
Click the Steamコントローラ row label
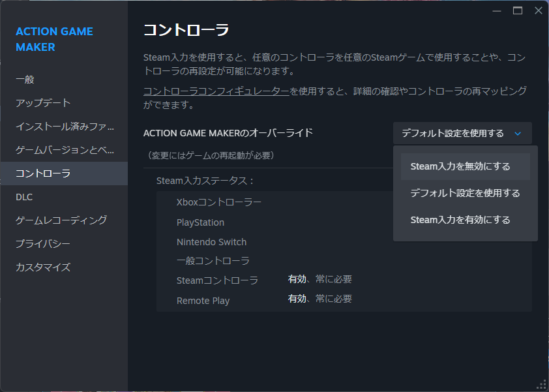point(217,280)
